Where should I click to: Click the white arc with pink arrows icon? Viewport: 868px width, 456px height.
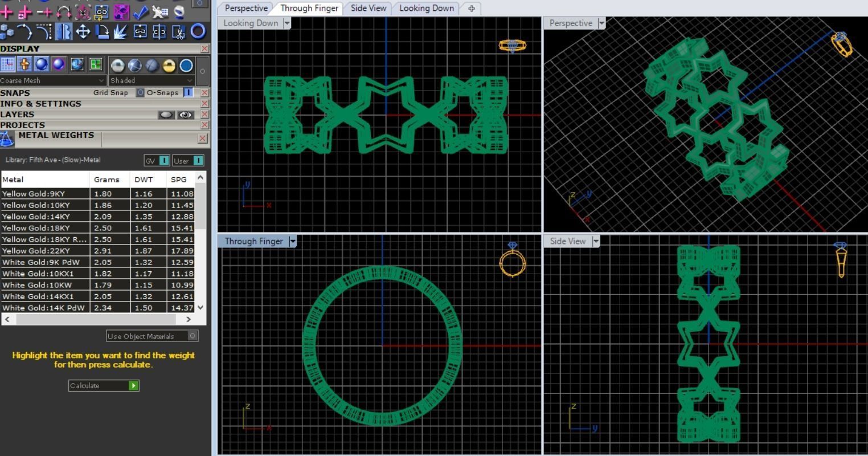click(63, 11)
